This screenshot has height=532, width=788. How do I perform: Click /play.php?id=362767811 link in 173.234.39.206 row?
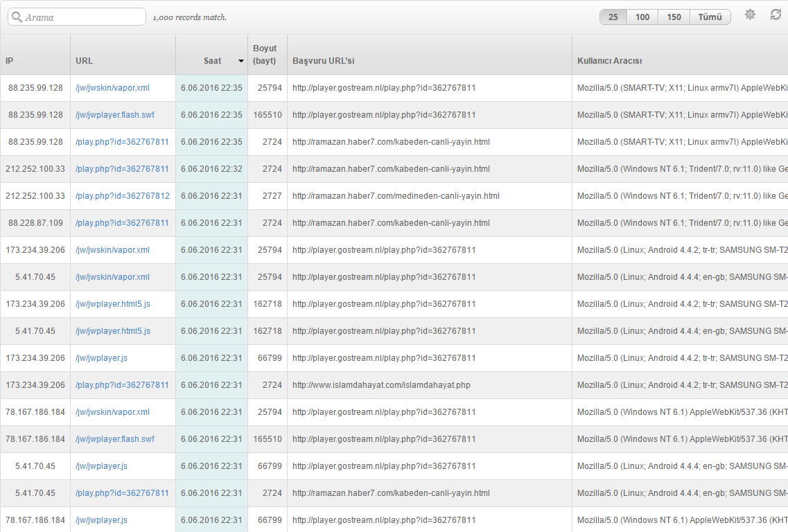[122, 385]
